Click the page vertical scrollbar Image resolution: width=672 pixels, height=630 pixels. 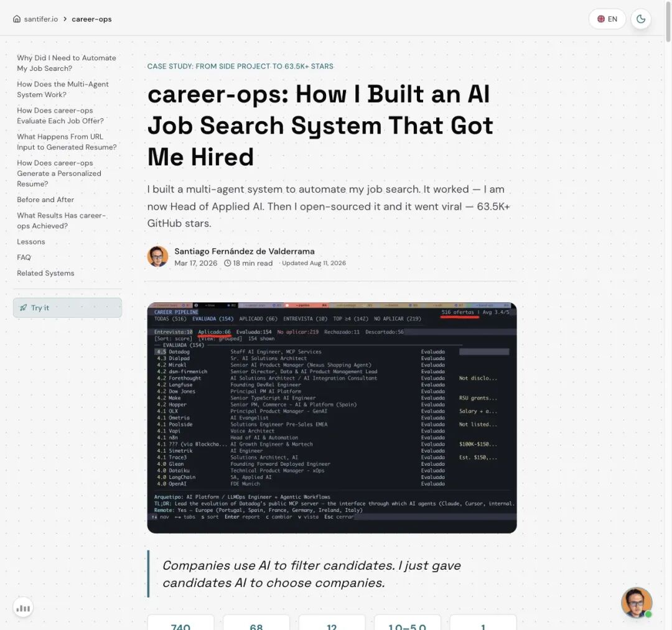[x=668, y=21]
